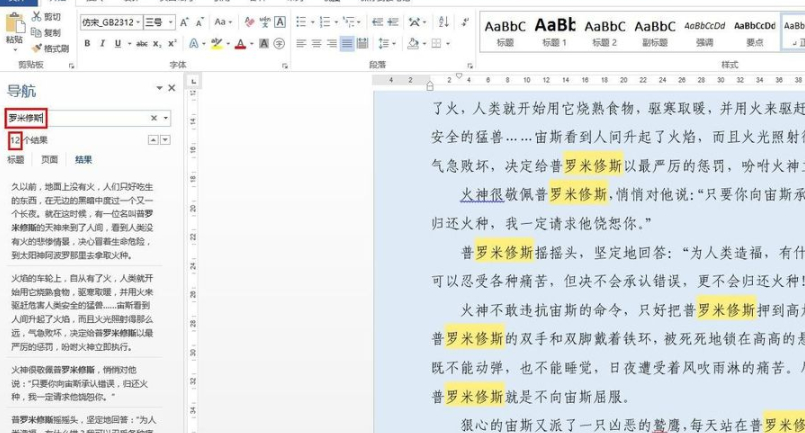805x433 pixels.
Task: Increase paragraph indent
Action: [x=393, y=22]
